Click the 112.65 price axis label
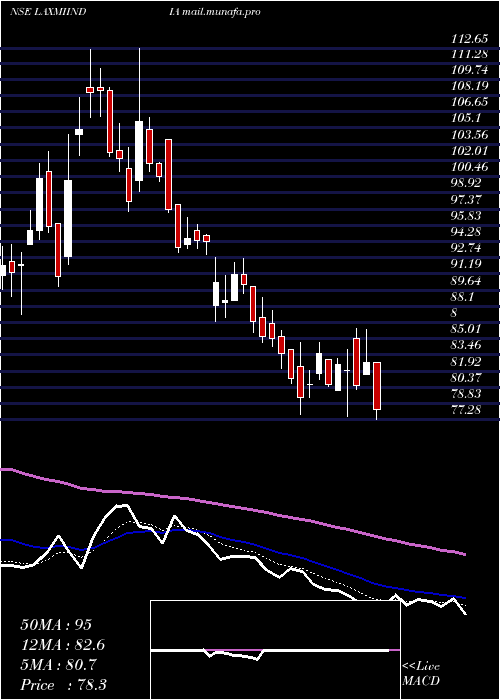This screenshot has width=500, height=700. tap(470, 39)
